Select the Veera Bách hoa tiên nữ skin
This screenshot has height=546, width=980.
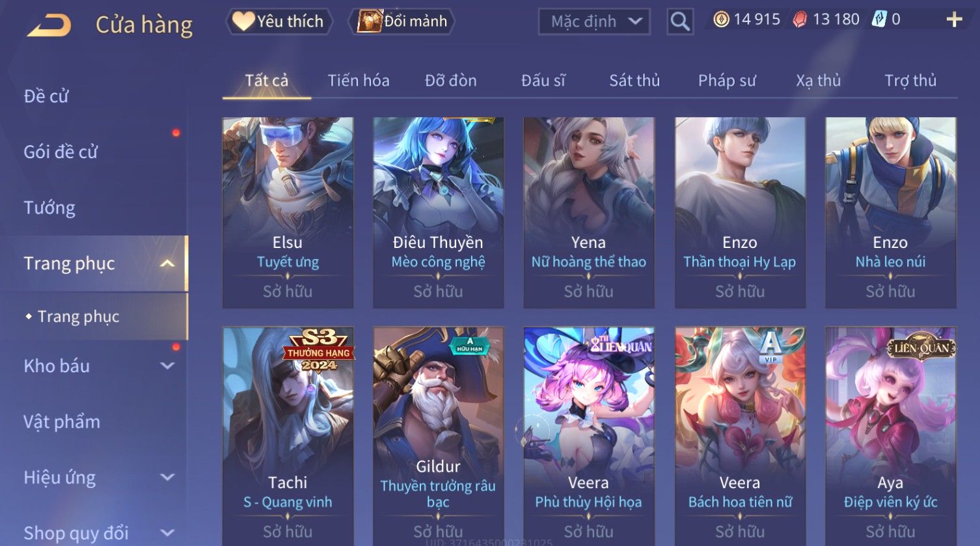[x=740, y=436]
